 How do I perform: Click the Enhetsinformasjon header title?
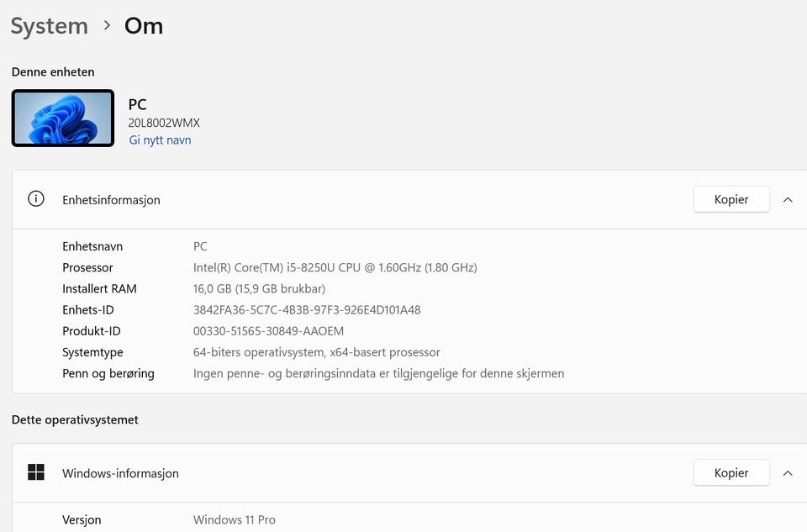111,200
